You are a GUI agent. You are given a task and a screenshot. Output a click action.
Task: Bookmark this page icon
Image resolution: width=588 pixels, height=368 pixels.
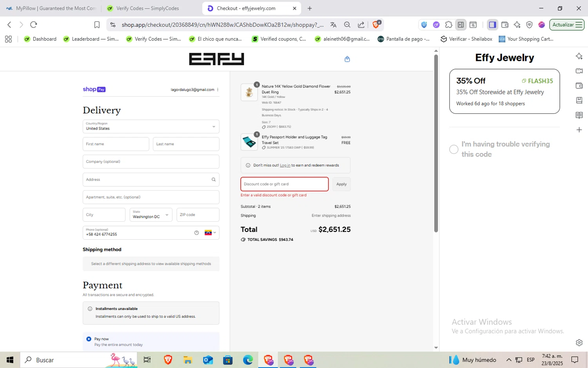pyautogui.click(x=97, y=25)
